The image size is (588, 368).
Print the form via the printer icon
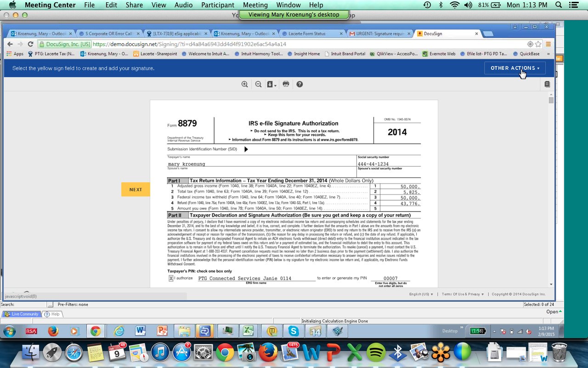(x=286, y=84)
